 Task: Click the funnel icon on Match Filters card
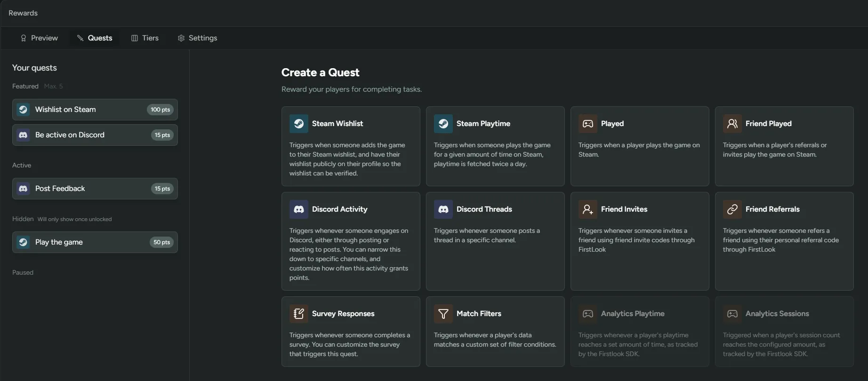pos(443,314)
